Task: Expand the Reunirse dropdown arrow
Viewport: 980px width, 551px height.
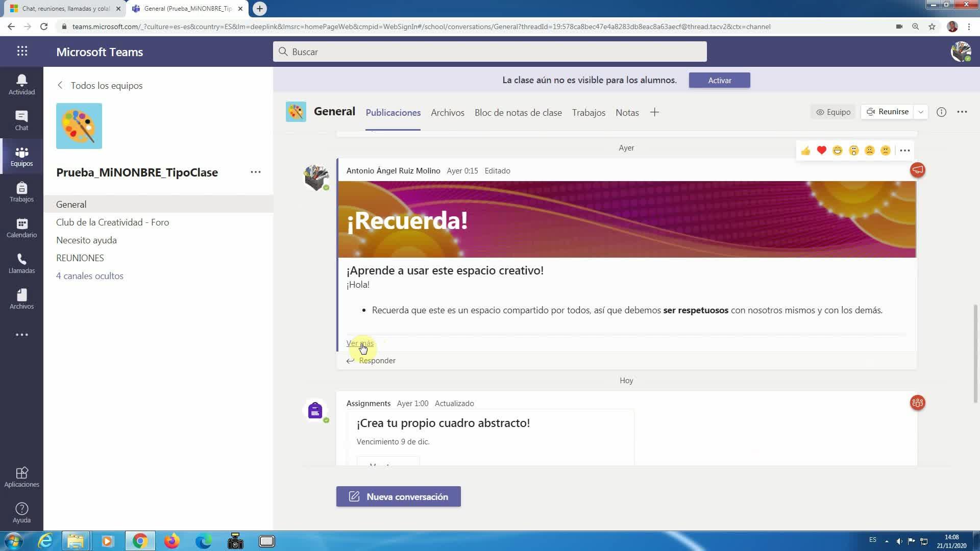Action: coord(921,112)
